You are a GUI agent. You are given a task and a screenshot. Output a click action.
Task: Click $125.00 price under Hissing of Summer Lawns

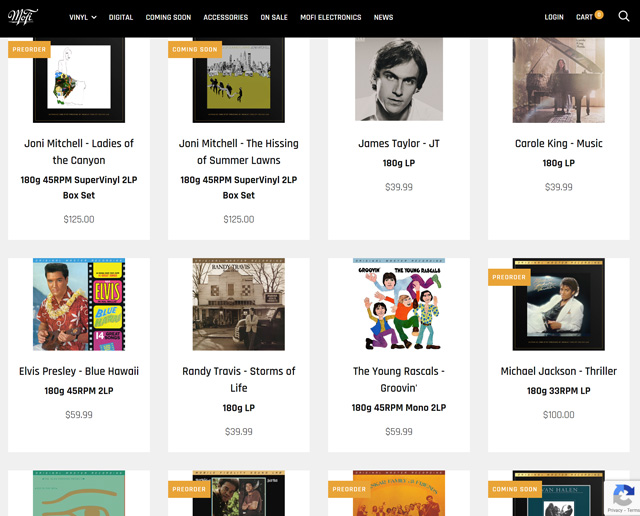(239, 220)
